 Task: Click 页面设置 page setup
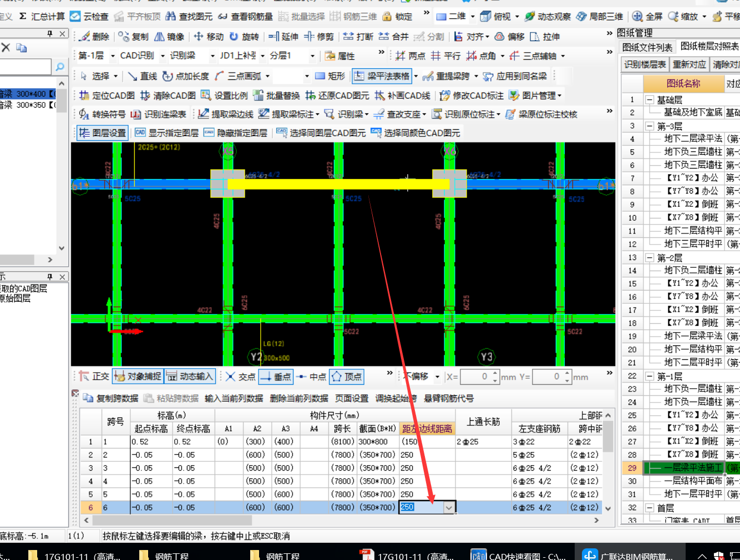(x=352, y=398)
